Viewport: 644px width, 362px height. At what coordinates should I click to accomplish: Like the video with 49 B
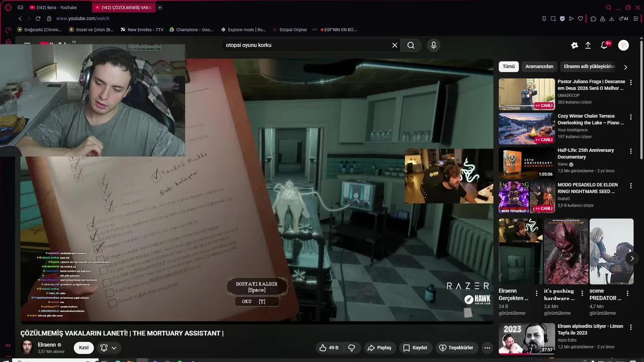coord(329,347)
